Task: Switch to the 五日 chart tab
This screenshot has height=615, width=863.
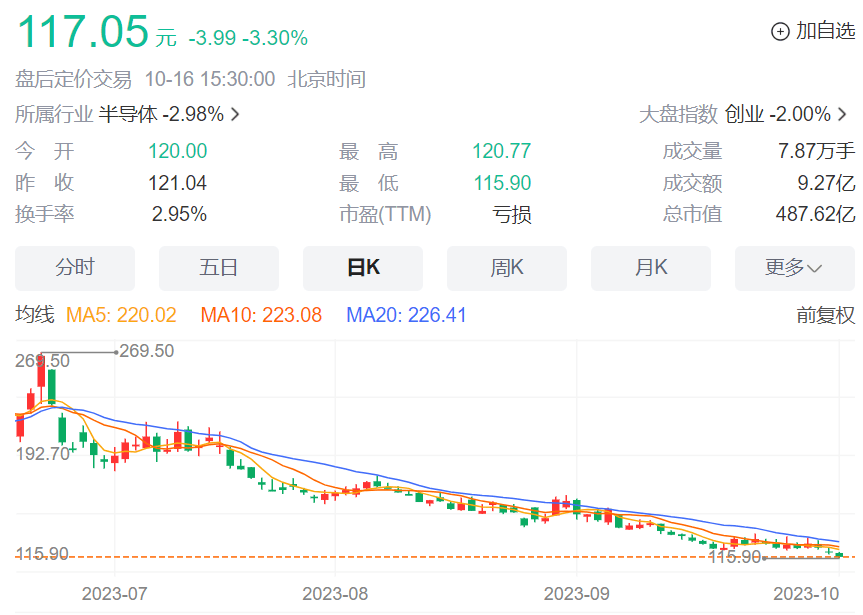Action: click(219, 268)
